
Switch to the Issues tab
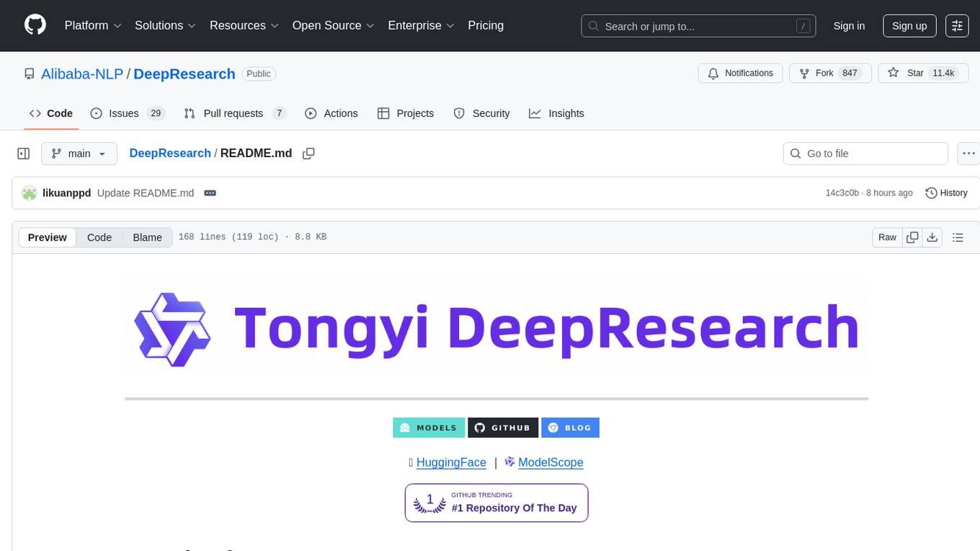[128, 113]
